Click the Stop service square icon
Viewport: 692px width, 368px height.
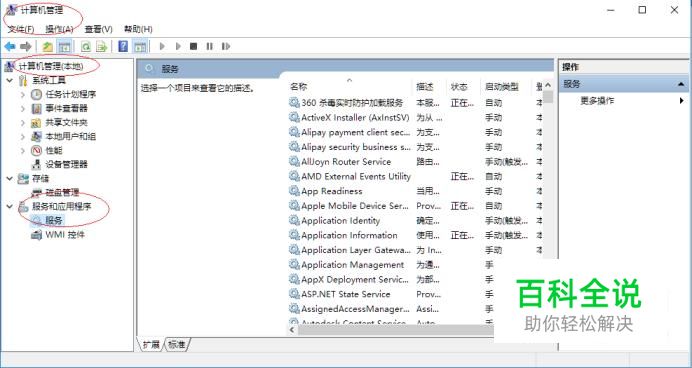click(x=193, y=46)
